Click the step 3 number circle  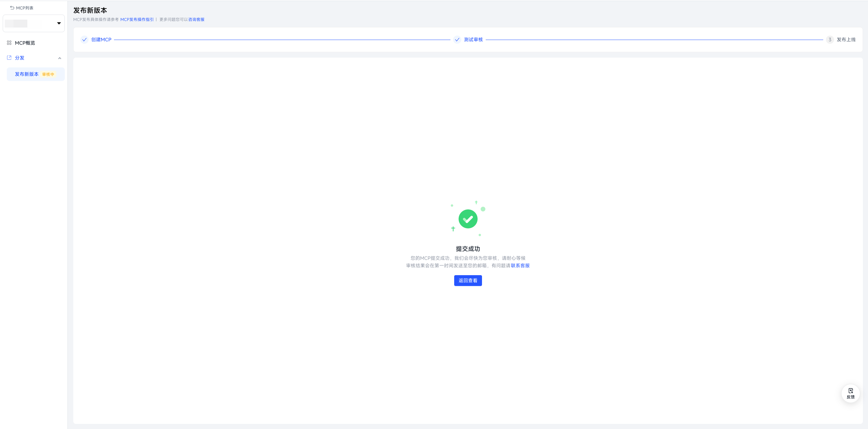click(x=830, y=40)
